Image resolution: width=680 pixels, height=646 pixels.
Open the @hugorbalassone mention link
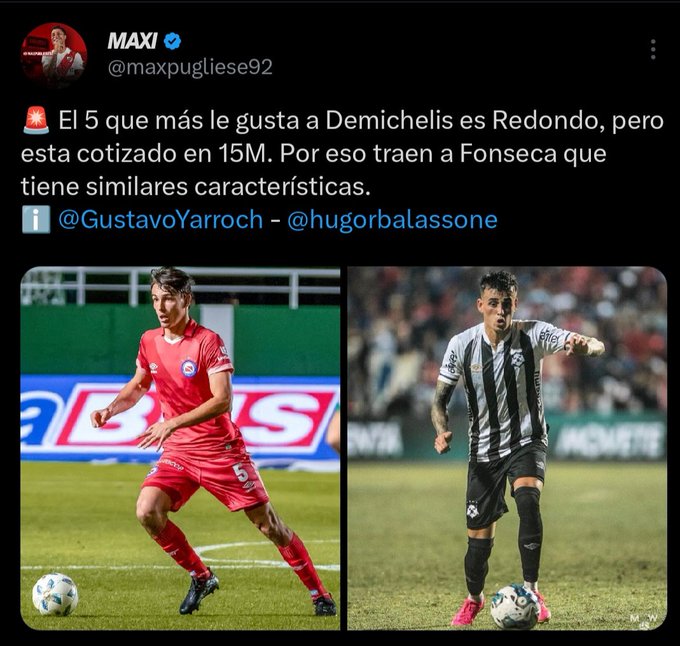[392, 219]
